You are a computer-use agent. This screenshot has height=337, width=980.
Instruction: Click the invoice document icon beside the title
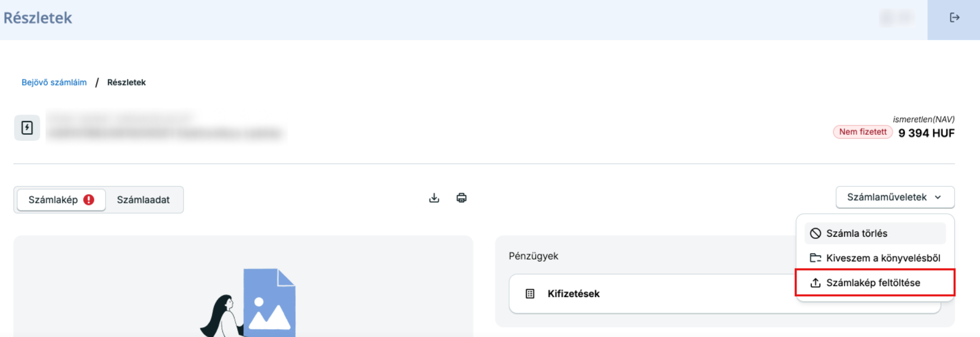point(27,128)
